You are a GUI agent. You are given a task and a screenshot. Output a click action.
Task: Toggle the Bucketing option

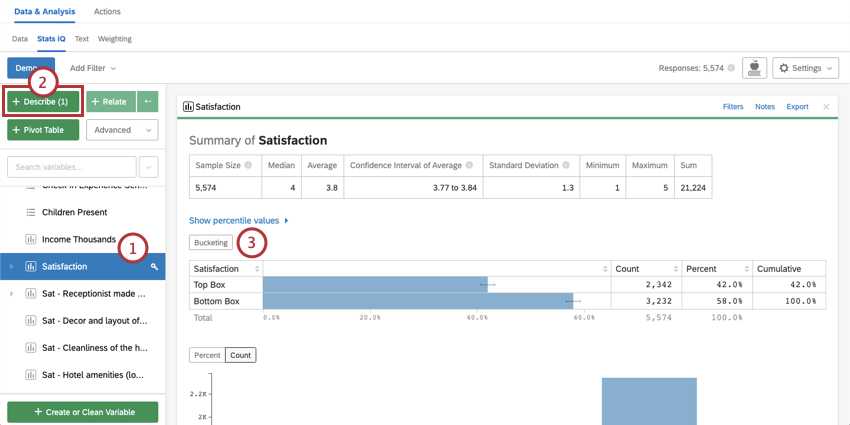[211, 243]
